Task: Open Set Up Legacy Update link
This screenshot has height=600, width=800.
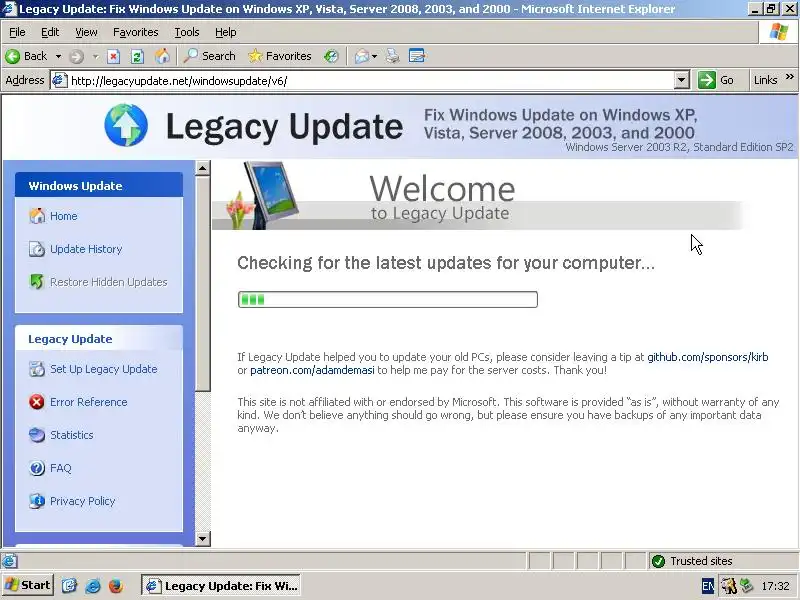Action: [104, 369]
